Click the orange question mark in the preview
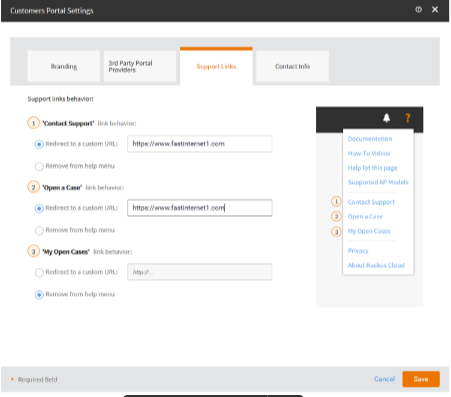Screen dimensions: 451x397 (x=407, y=118)
